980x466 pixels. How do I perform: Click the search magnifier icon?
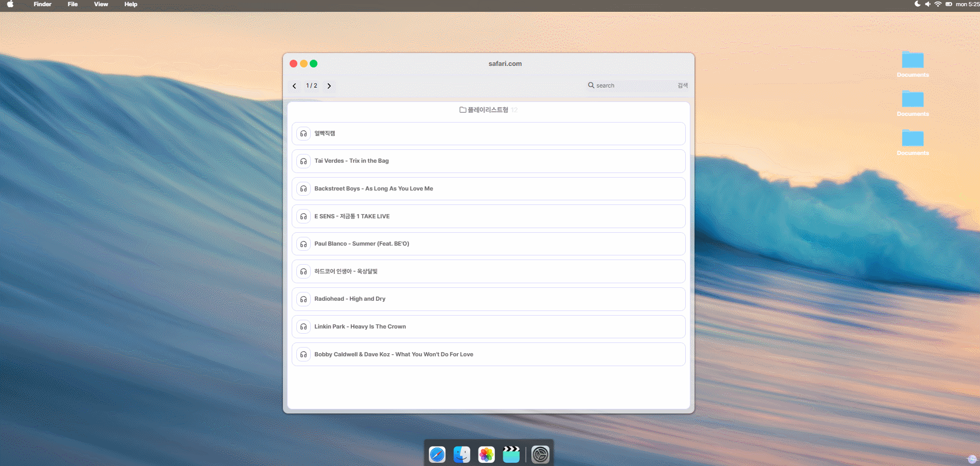click(591, 85)
